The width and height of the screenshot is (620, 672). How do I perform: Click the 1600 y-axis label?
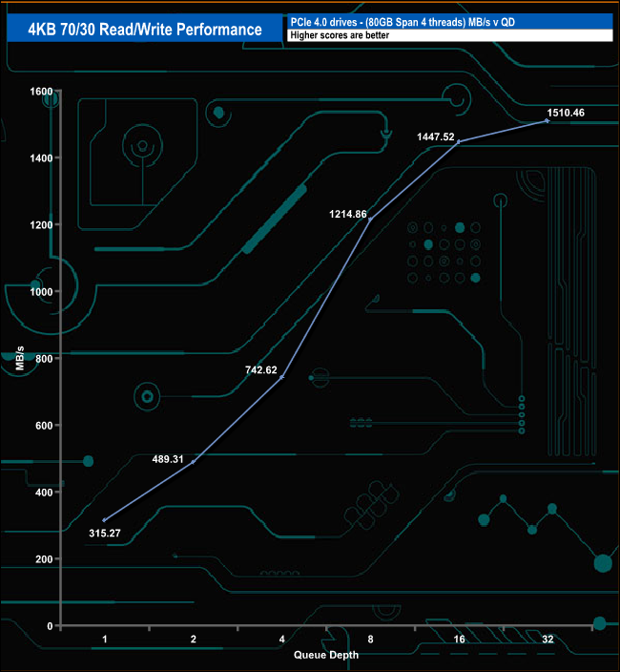coord(41,92)
